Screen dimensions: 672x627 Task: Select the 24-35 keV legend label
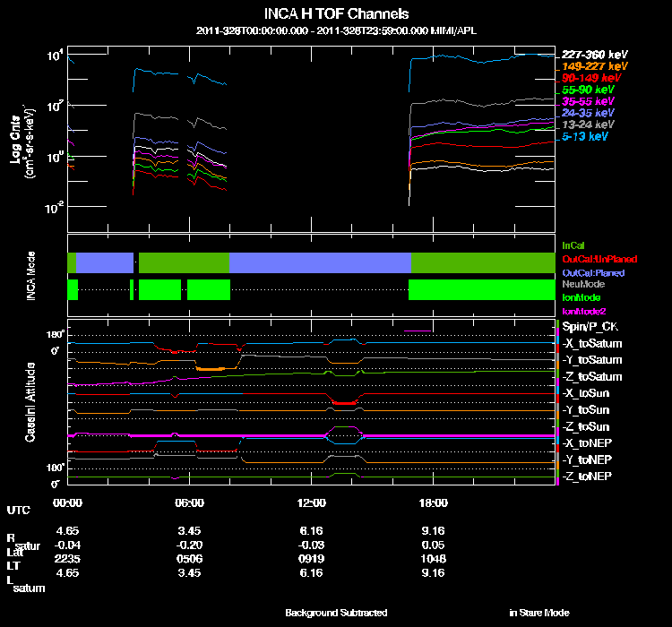pyautogui.click(x=588, y=113)
